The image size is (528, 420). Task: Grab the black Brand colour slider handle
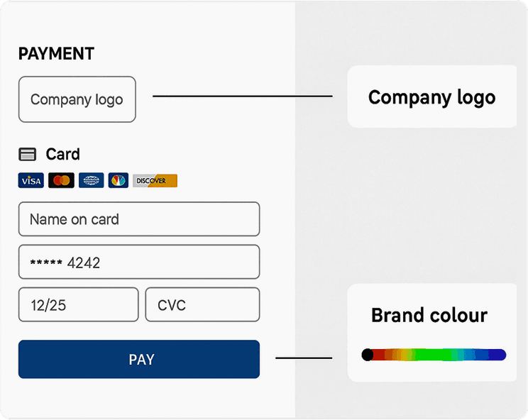pyautogui.click(x=367, y=355)
